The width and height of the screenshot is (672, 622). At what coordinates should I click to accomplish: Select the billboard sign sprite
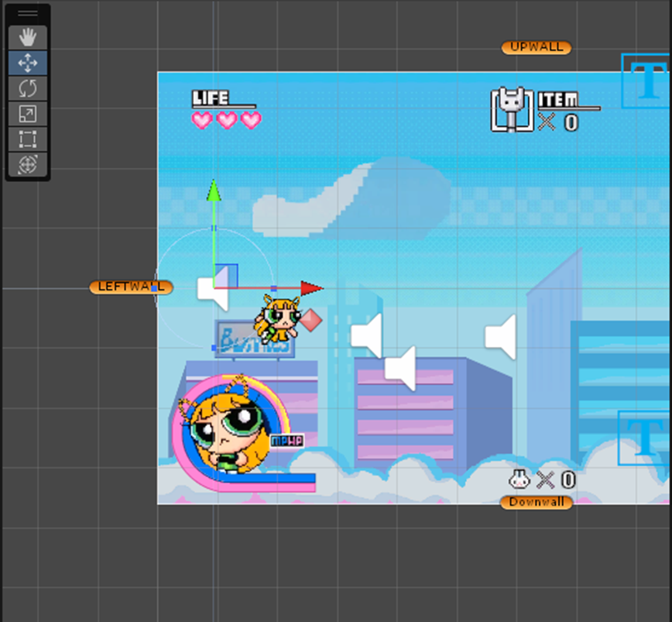(255, 339)
